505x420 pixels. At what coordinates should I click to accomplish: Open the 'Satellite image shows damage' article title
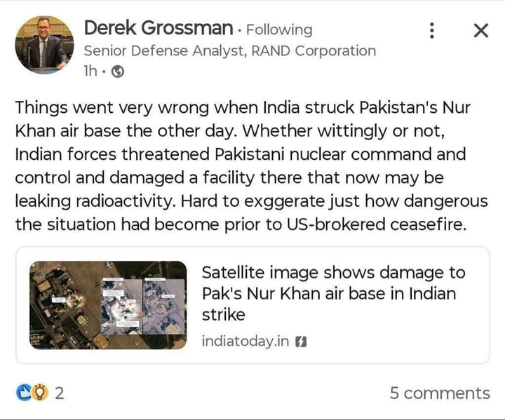(x=333, y=293)
